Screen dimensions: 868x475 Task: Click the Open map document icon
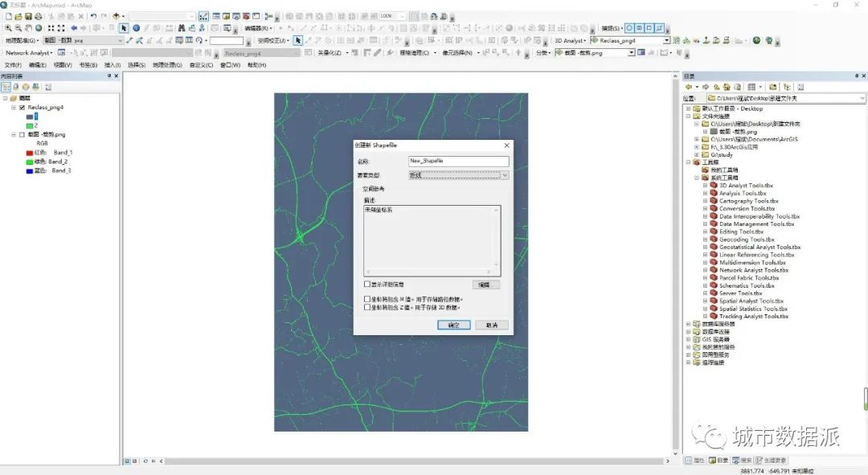point(18,17)
